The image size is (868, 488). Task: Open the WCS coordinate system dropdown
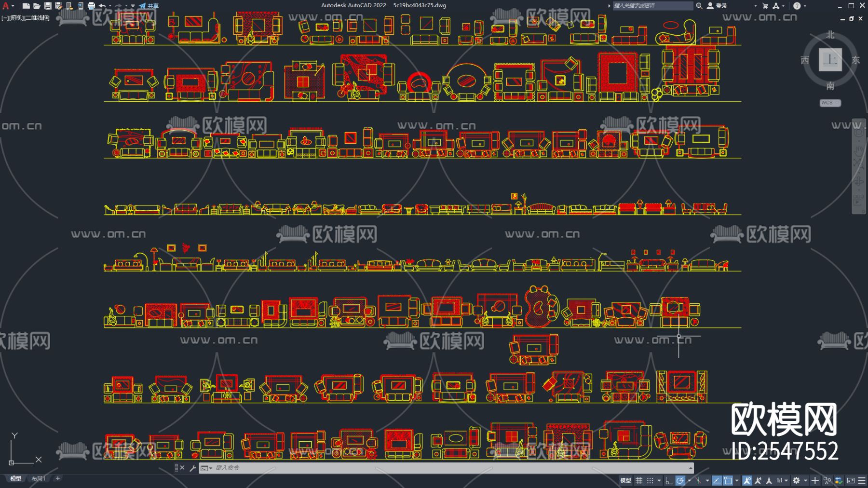(x=830, y=103)
